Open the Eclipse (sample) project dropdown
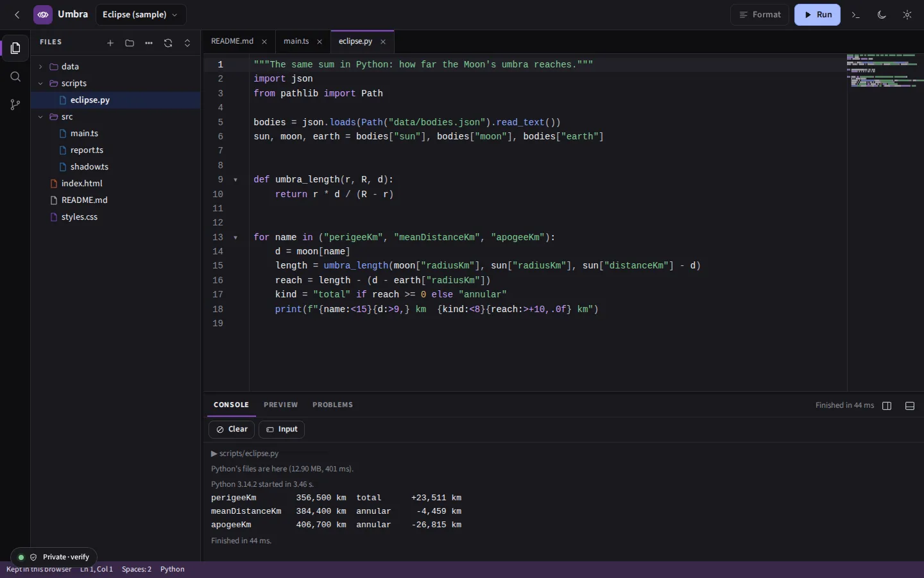The image size is (924, 578). click(x=141, y=15)
